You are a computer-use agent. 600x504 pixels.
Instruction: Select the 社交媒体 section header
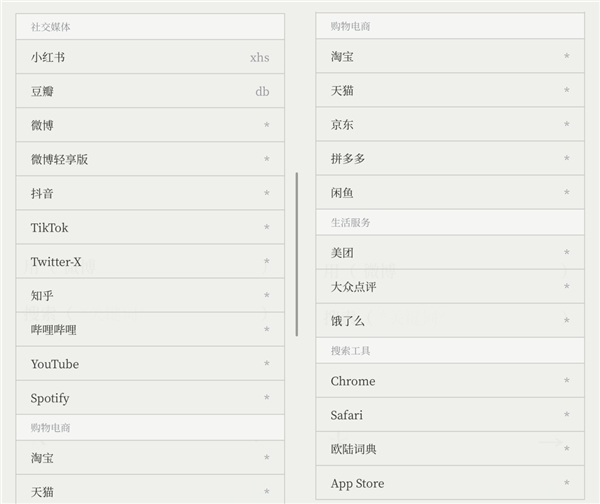point(51,27)
